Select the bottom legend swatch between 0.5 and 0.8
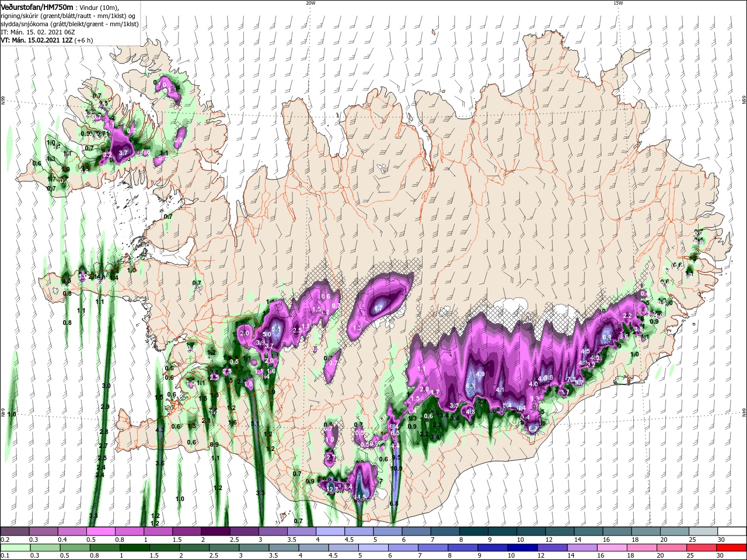Screen dimensions: 747x560 [75, 548]
